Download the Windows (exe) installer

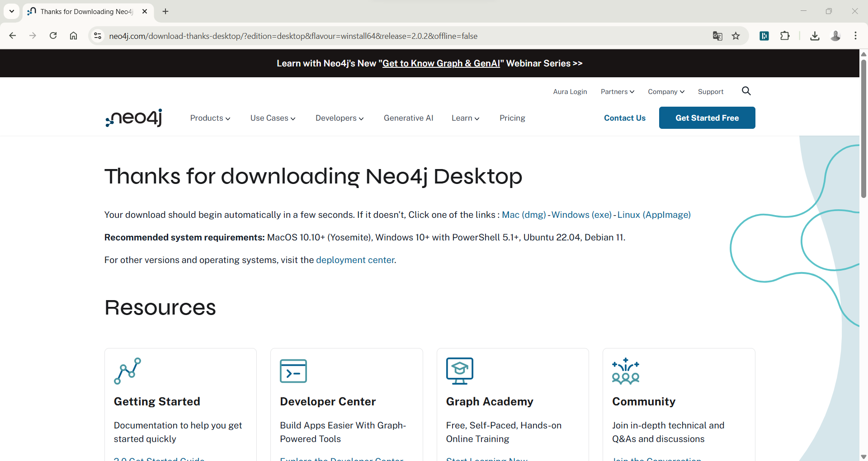[581, 215]
